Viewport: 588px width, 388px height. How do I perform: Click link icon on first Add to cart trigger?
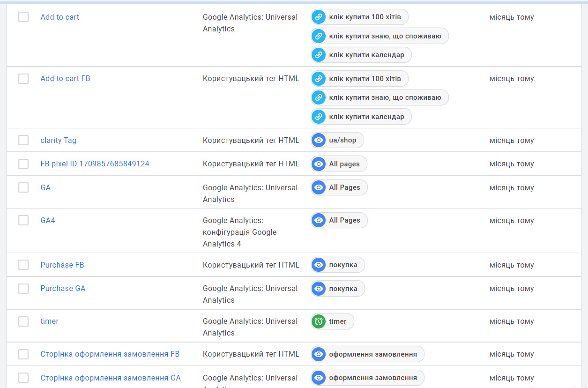(319, 17)
